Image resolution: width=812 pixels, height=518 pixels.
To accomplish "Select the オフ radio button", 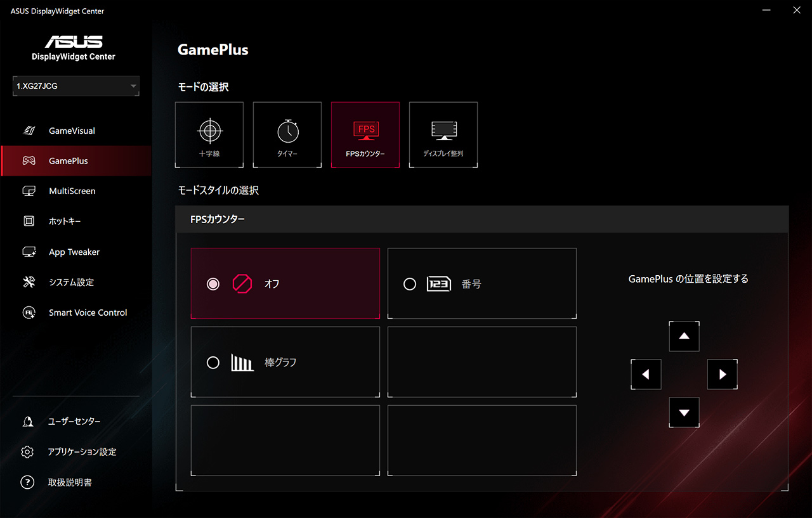I will coord(213,284).
